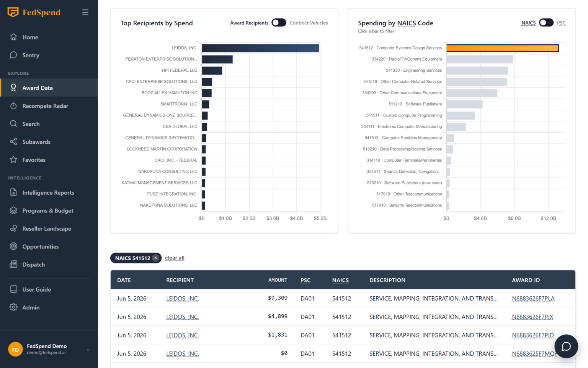The height and width of the screenshot is (368, 588).
Task: Click the $1,831 amount cell
Action: [x=278, y=335]
